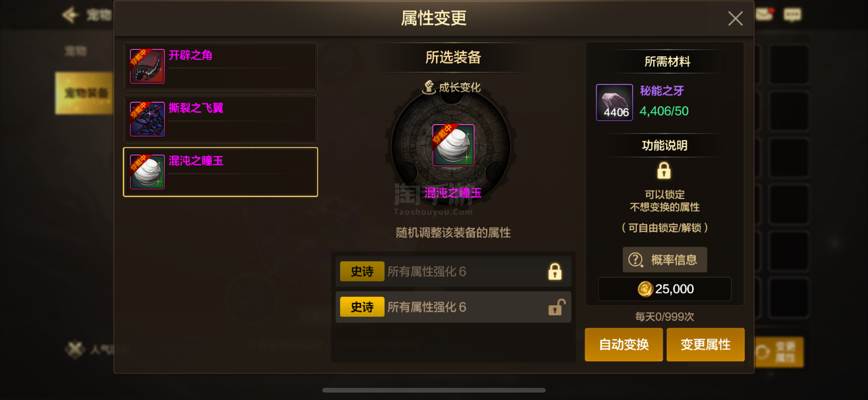Click the 自动变换 button

(624, 345)
